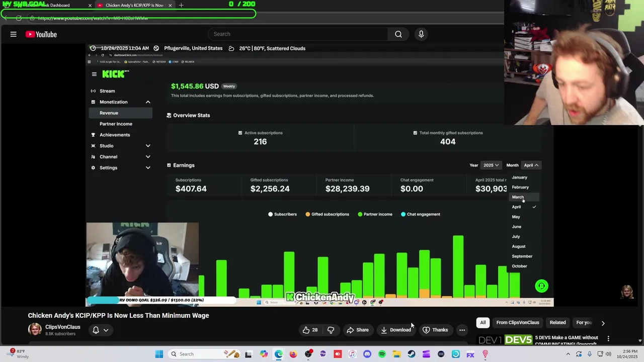Show hidden icons chevron in system tray
644x362 pixels.
point(568,354)
